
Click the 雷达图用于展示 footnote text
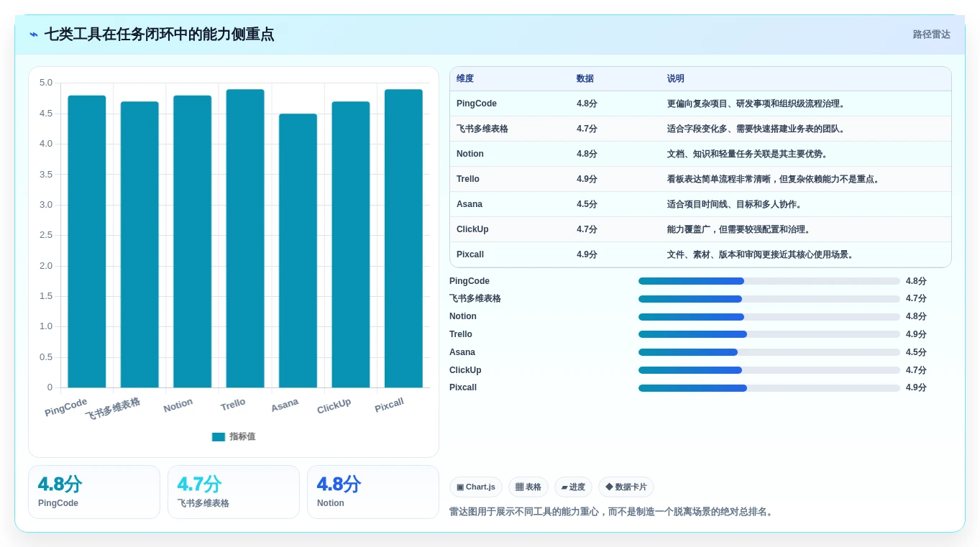click(x=613, y=512)
